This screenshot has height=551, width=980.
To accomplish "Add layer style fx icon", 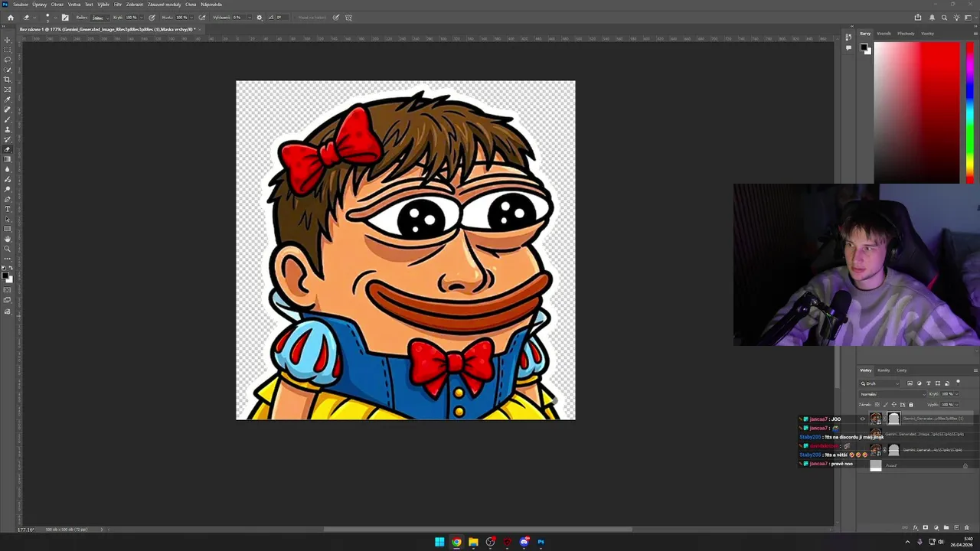I will [915, 527].
